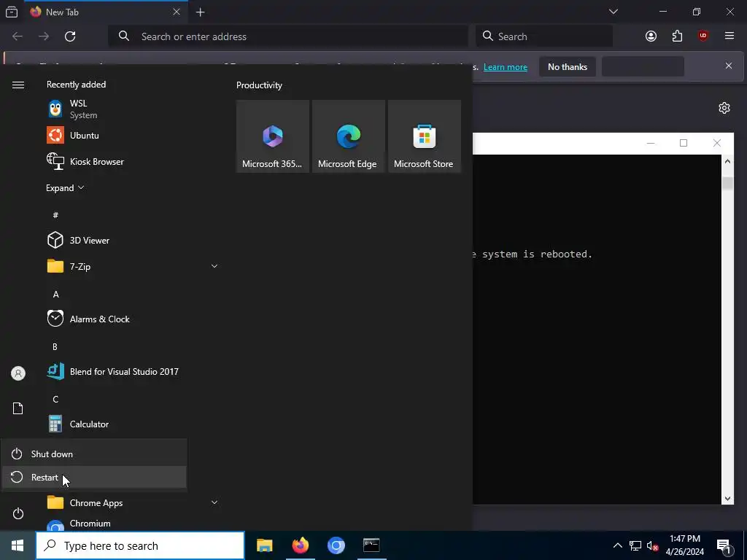This screenshot has width=747, height=560.
Task: Open Microsoft Store tile
Action: tap(425, 136)
